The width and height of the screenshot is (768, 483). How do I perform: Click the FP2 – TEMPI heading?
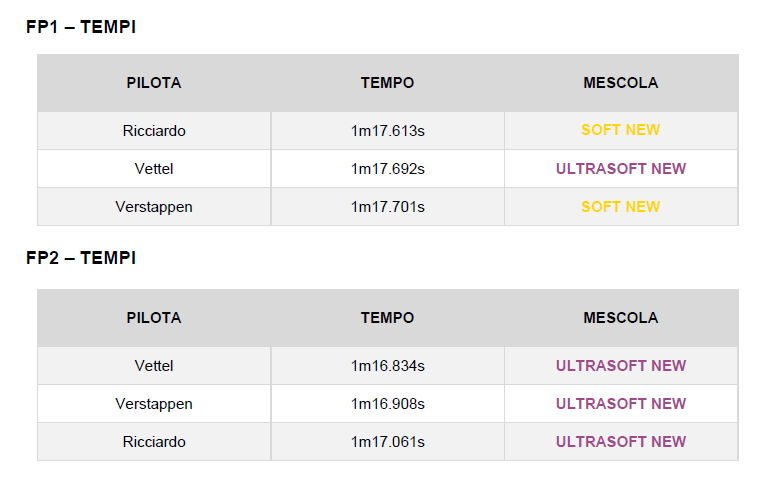(81, 258)
